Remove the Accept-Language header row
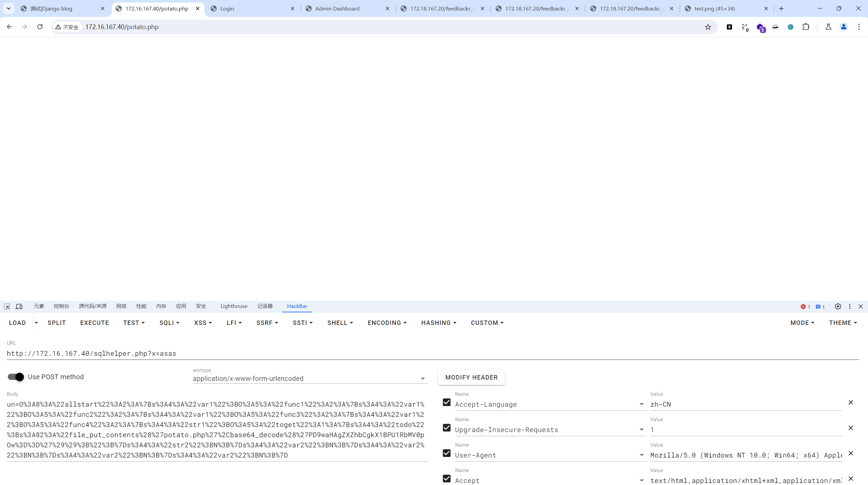Viewport: 868px width, 485px height. [850, 402]
